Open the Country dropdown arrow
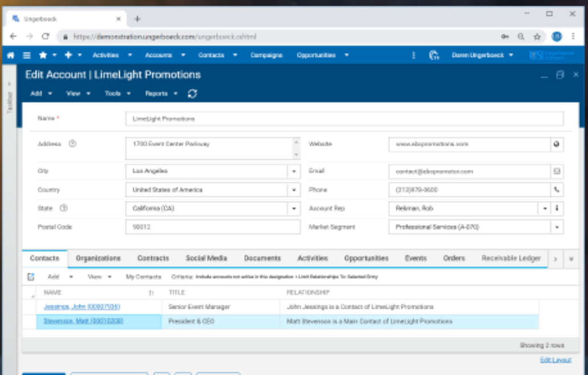 (294, 190)
